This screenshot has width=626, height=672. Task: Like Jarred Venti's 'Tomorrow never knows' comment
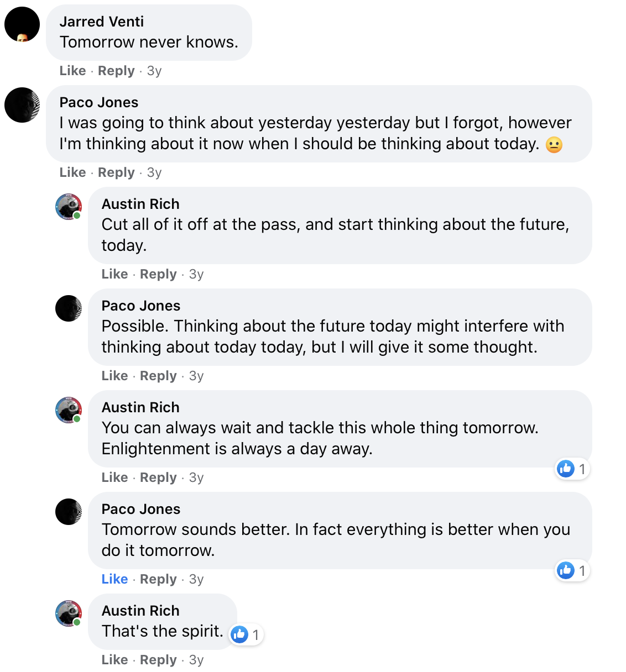tap(72, 71)
